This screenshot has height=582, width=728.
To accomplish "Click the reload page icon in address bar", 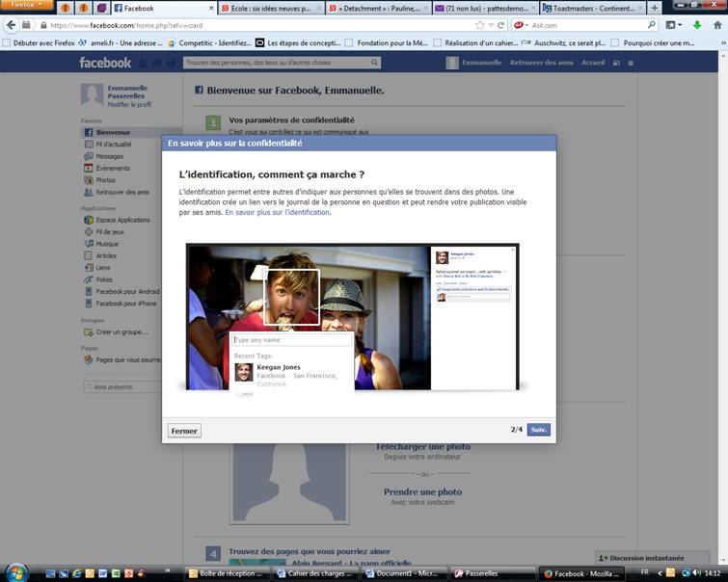I will click(501, 25).
